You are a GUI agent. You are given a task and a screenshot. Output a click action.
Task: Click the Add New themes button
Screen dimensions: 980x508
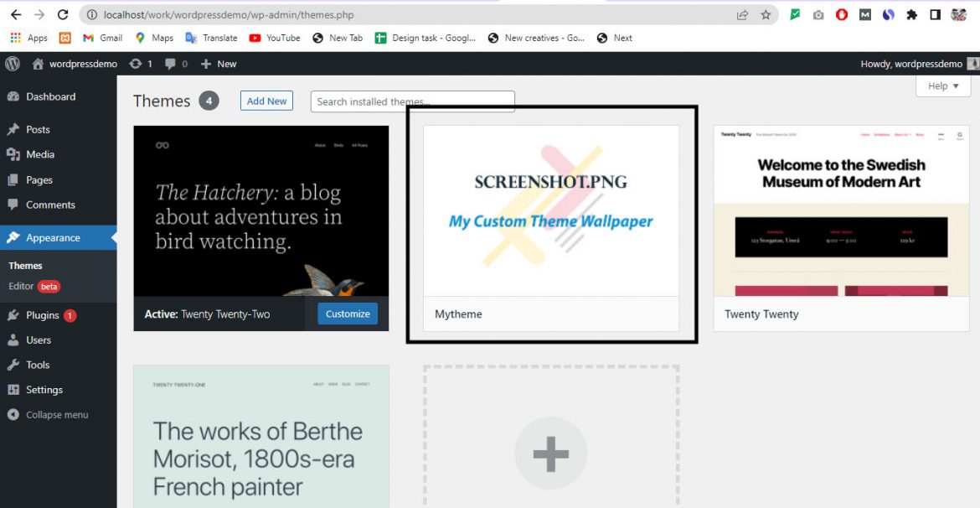point(266,101)
